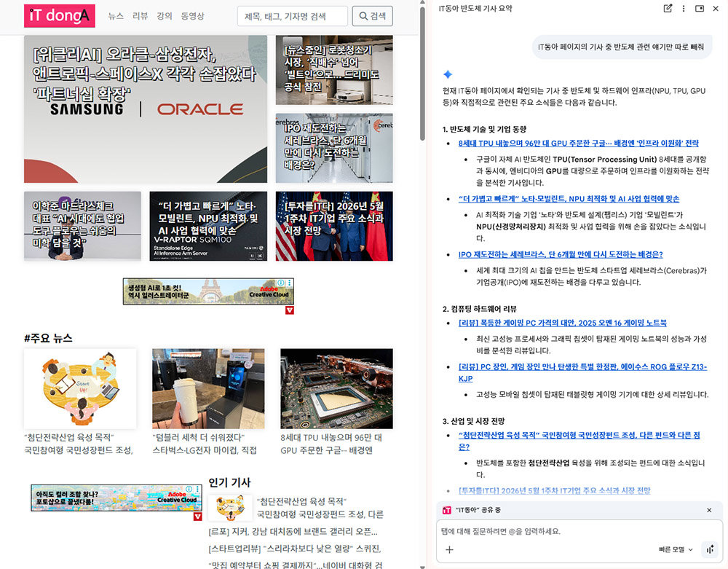Viewport: 728px width, 569px height.
Task: Open the 위클리AI Samsung Oracle headline article
Action: 146,109
